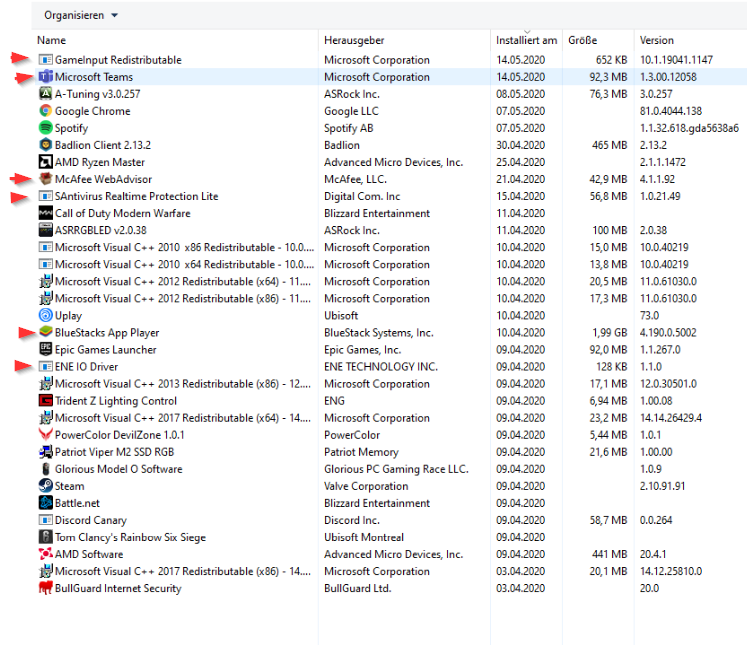
Task: Click the PowerColor DevilZone icon
Action: 45,434
